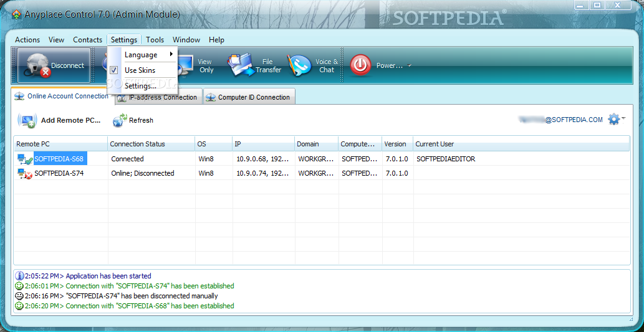
Task: Click the Settings menu bar item
Action: point(124,40)
